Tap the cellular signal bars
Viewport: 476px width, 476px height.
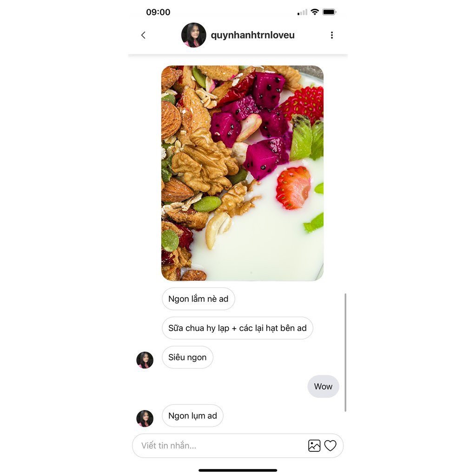pos(302,13)
